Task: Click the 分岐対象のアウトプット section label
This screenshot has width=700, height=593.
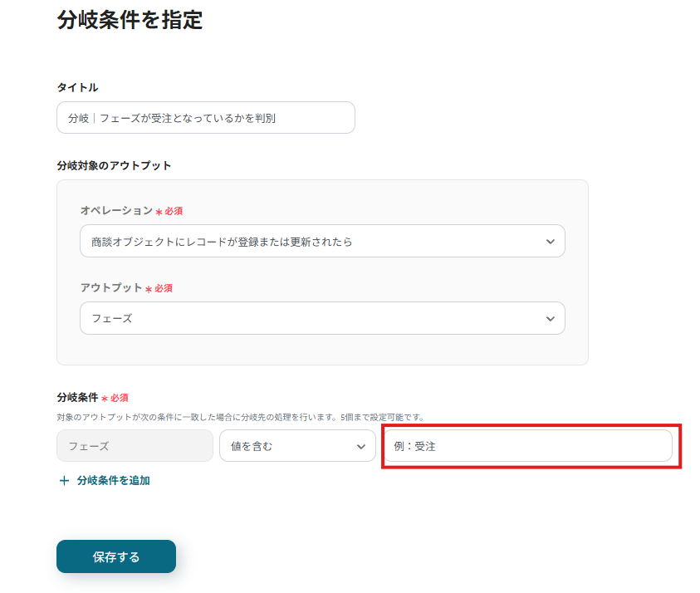Action: tap(112, 164)
